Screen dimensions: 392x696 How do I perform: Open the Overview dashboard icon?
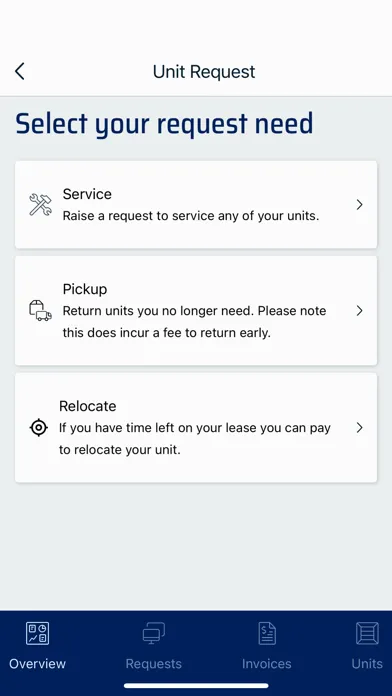click(x=37, y=633)
